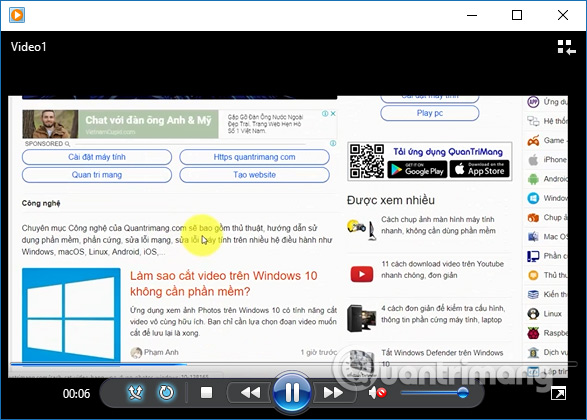The height and width of the screenshot is (420, 587).
Task: Select the Ứng dụng APP icon
Action: point(533,102)
